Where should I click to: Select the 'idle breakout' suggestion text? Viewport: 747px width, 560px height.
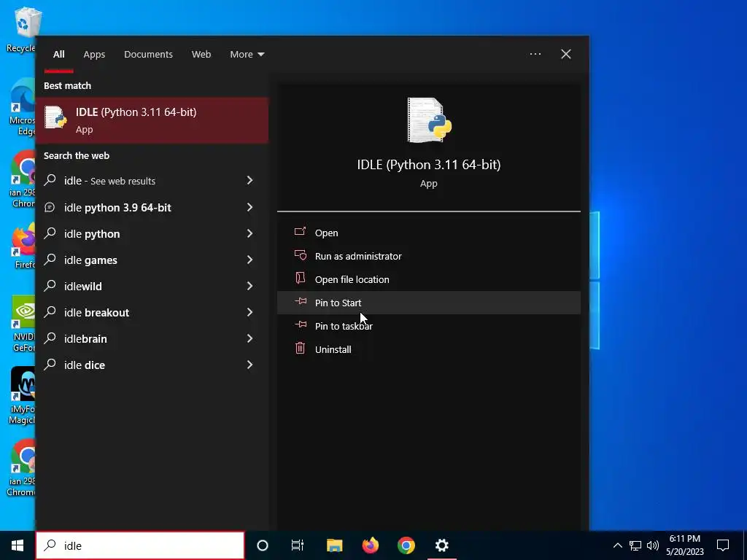97,312
